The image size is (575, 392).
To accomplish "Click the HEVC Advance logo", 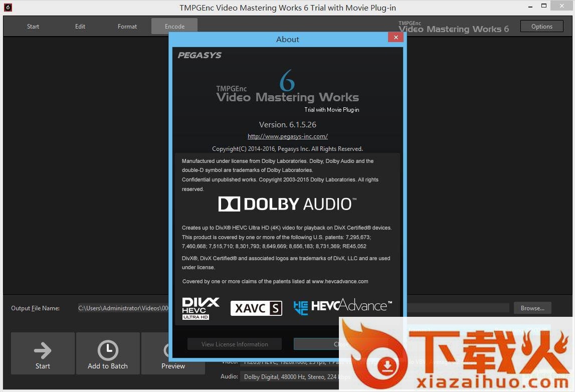I will pos(343,306).
